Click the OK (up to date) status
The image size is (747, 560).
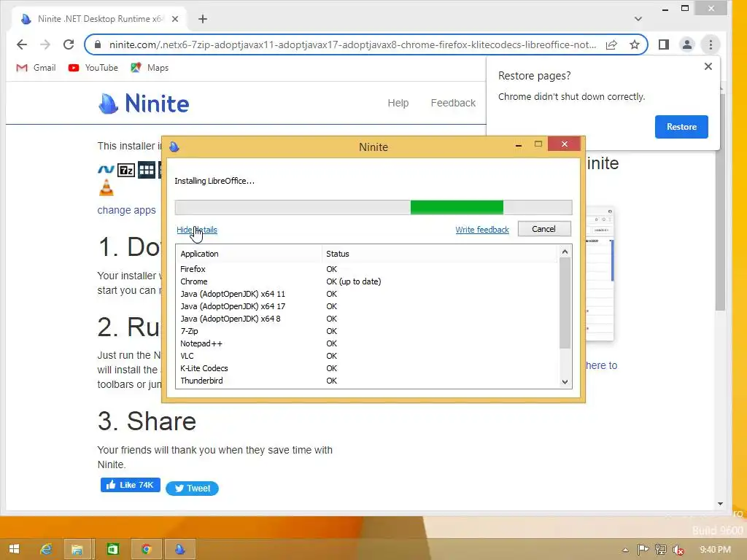[354, 281]
